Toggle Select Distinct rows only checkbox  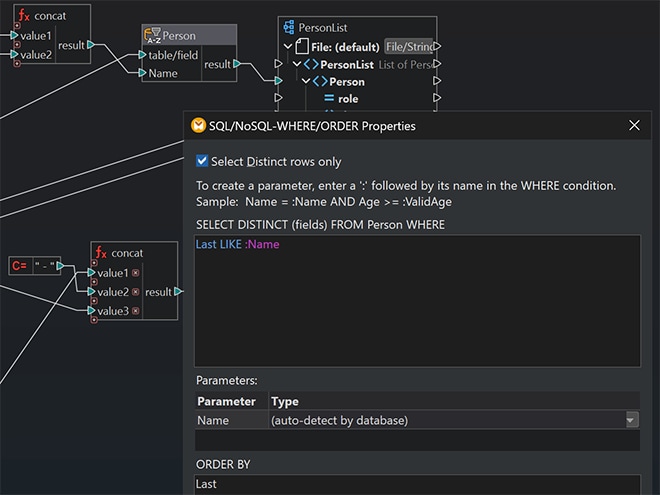click(202, 161)
